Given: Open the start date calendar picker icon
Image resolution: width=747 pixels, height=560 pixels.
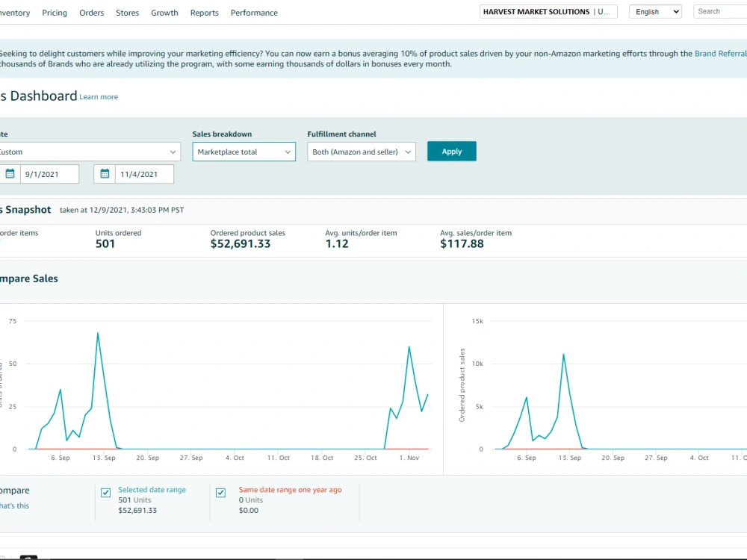Looking at the screenshot, I should point(10,174).
